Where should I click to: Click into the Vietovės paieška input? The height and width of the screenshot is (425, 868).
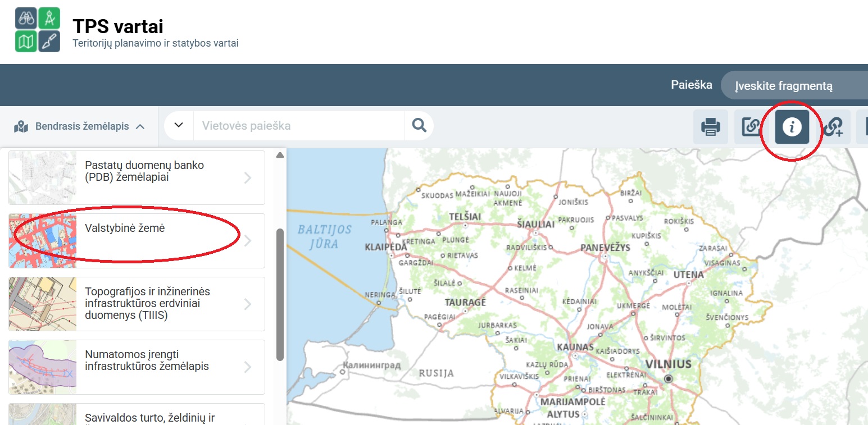pyautogui.click(x=299, y=125)
